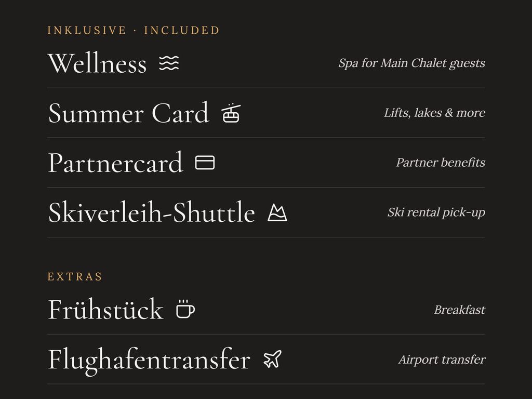This screenshot has width=532, height=399.
Task: Click the Extras section label
Action: (x=75, y=276)
